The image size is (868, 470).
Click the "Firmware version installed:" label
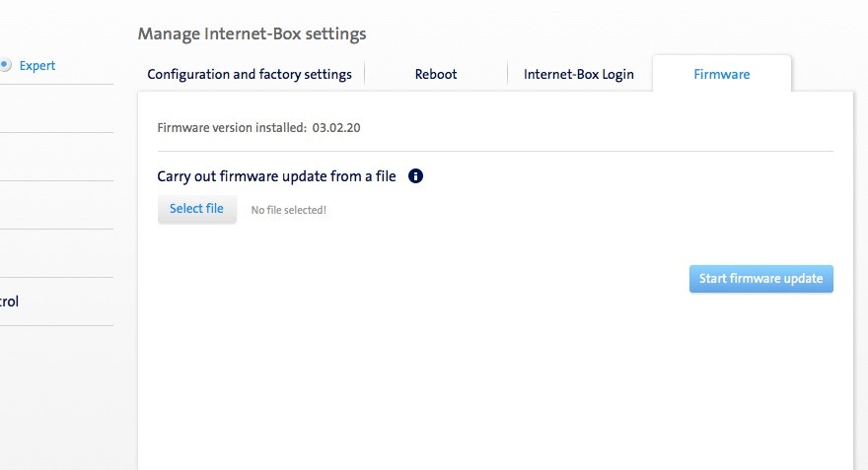(x=232, y=127)
